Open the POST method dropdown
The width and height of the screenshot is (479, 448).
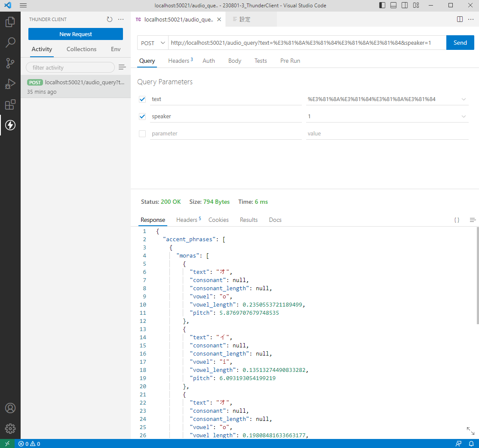pos(153,43)
